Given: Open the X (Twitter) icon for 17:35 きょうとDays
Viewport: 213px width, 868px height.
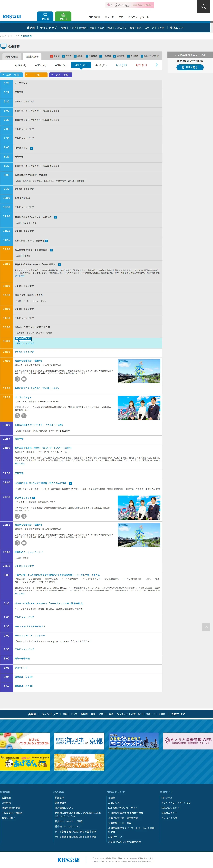Looking at the screenshot, I should 24,416.
